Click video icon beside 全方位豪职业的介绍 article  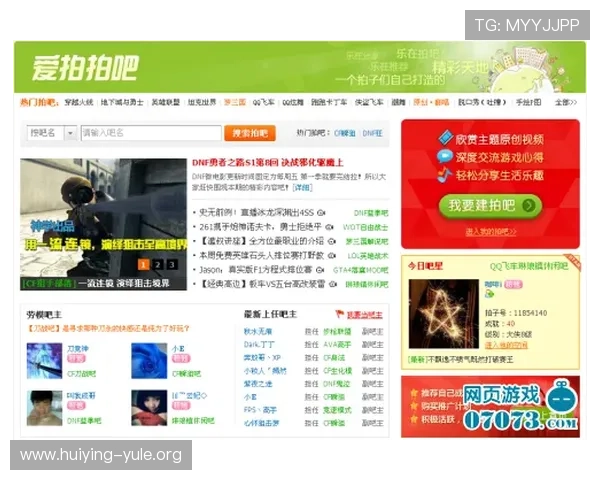click(331, 242)
